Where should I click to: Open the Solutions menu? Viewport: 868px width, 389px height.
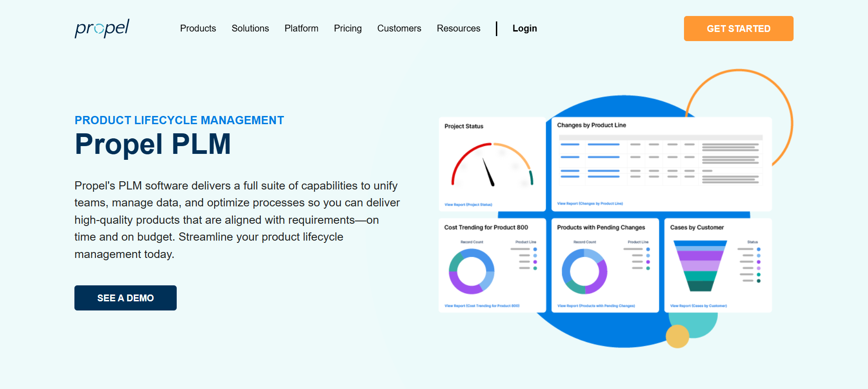(250, 28)
